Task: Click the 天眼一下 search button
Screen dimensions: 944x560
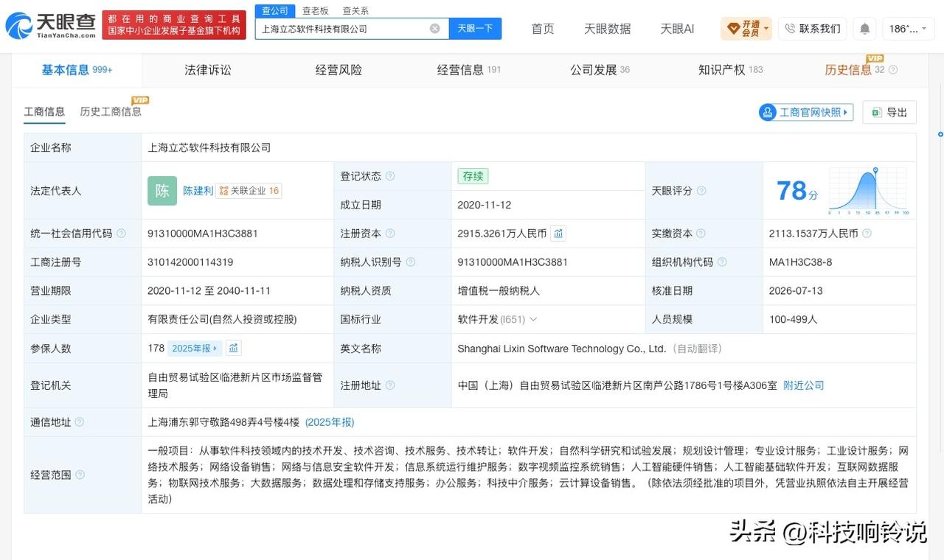Action: click(475, 29)
